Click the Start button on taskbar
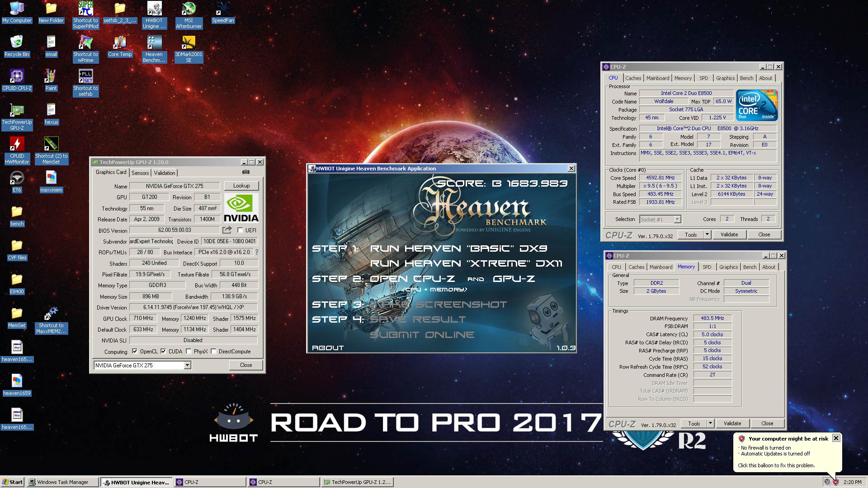This screenshot has width=868, height=488. 13,482
